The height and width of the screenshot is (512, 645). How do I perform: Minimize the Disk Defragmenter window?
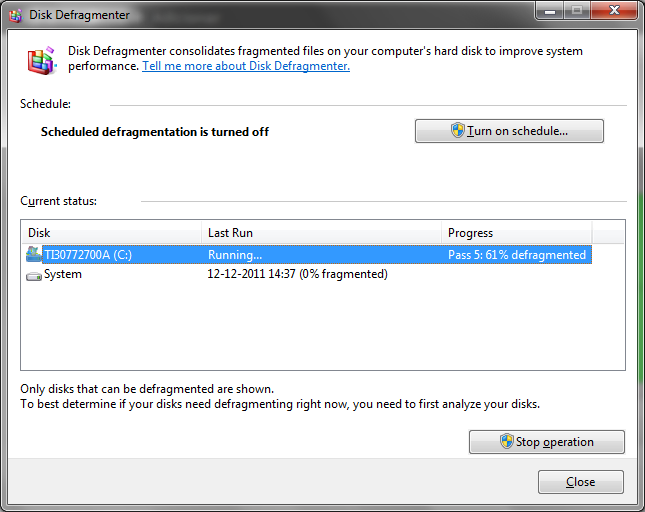tap(550, 11)
